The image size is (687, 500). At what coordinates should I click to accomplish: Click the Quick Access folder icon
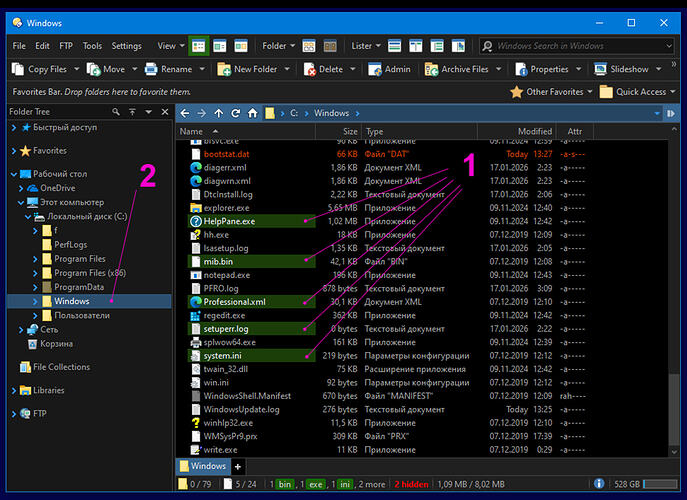(606, 92)
